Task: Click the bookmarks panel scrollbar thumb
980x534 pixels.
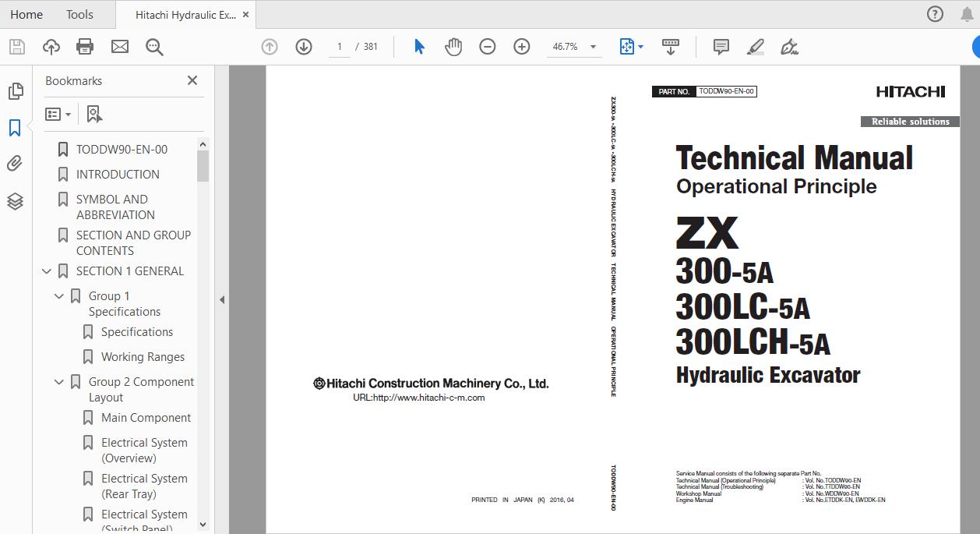Action: tap(203, 165)
